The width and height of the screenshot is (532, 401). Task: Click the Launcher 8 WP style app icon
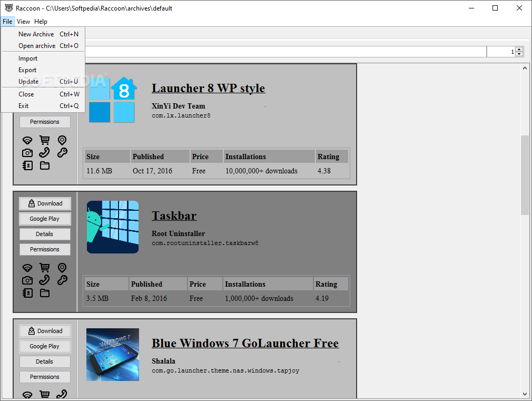coord(113,99)
